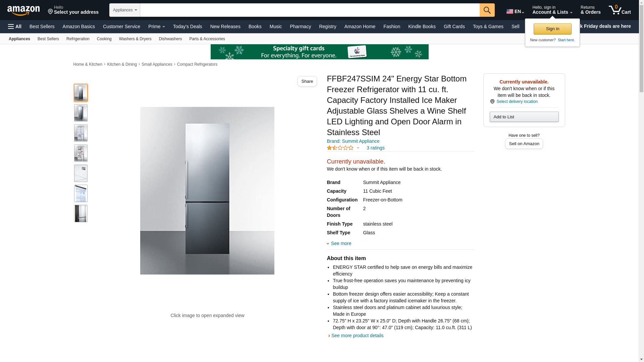Click the search magnifier button
Image resolution: width=644 pixels, height=362 pixels.
[487, 10]
